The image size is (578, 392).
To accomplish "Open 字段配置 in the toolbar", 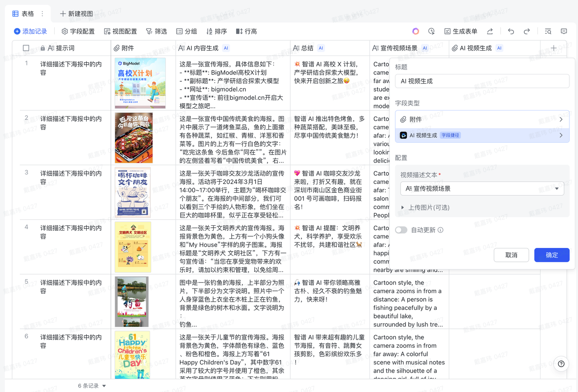I will coord(78,31).
